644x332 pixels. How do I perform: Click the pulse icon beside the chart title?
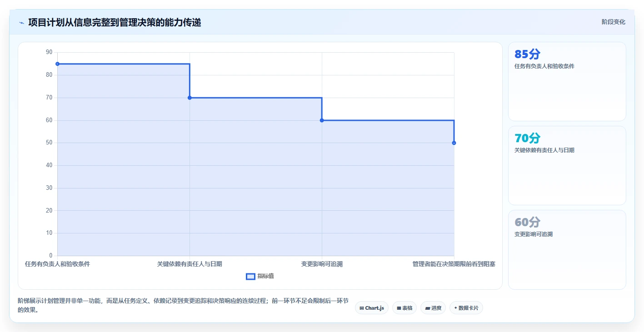[x=21, y=22]
